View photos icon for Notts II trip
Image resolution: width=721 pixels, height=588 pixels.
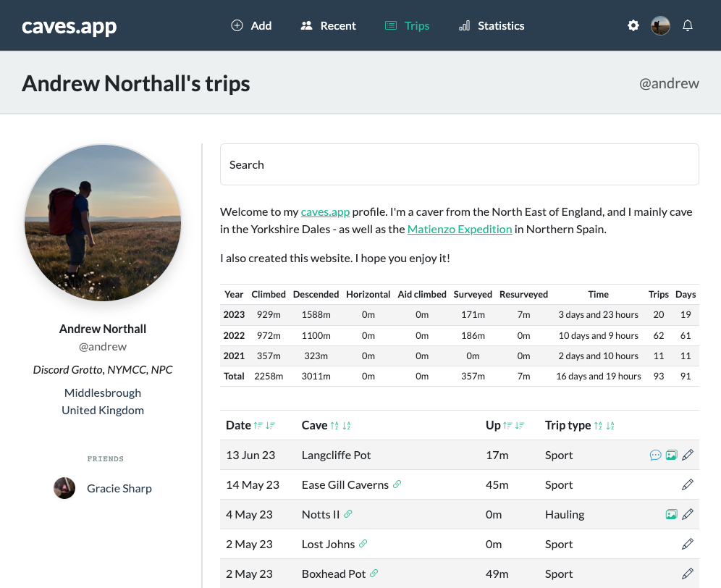coord(671,514)
